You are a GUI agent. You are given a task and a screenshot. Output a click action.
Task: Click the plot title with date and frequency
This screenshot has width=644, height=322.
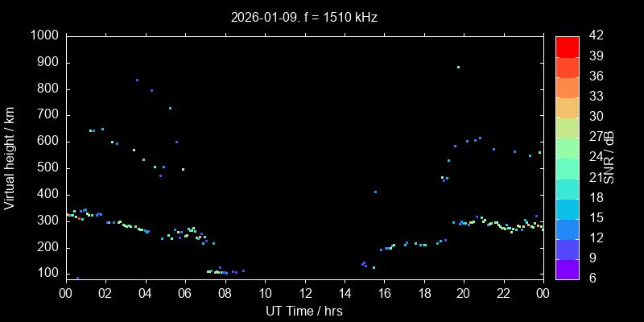tap(304, 17)
